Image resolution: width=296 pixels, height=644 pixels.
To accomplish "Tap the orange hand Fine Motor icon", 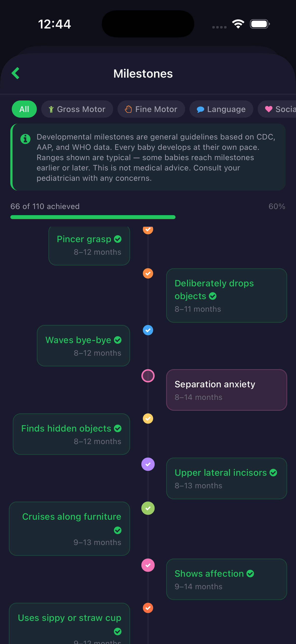I will [128, 109].
